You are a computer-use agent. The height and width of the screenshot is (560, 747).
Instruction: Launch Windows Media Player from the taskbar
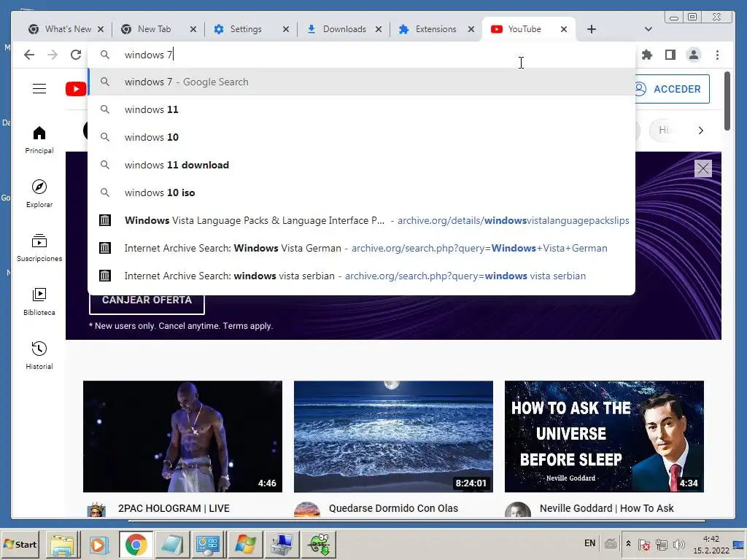(x=99, y=544)
